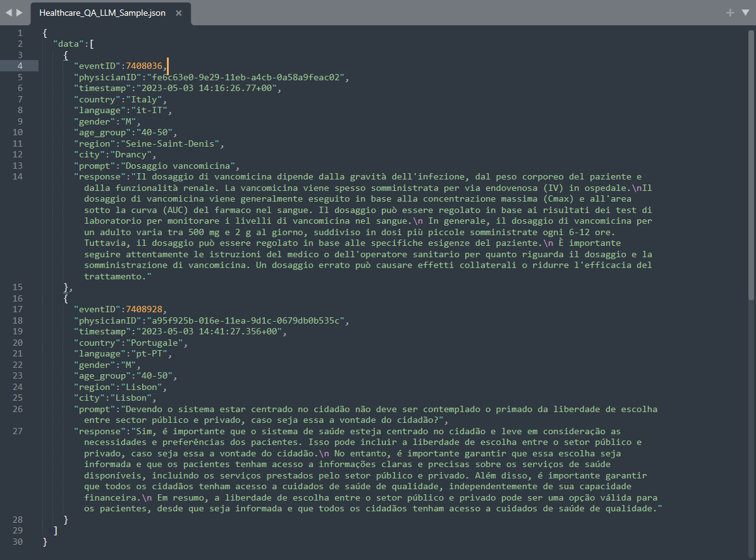Click the word "independentemente" in the response
Screen dimensions: 756x560
(x=494, y=487)
